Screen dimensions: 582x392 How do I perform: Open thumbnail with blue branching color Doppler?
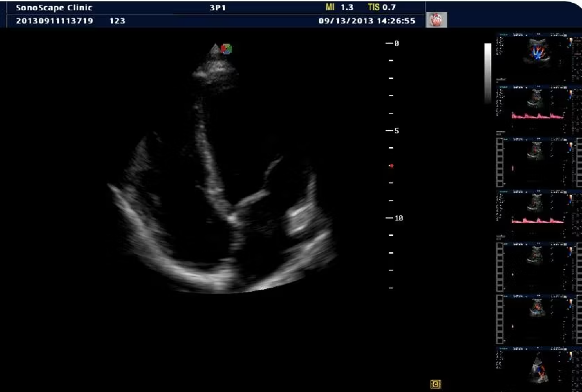(x=539, y=57)
